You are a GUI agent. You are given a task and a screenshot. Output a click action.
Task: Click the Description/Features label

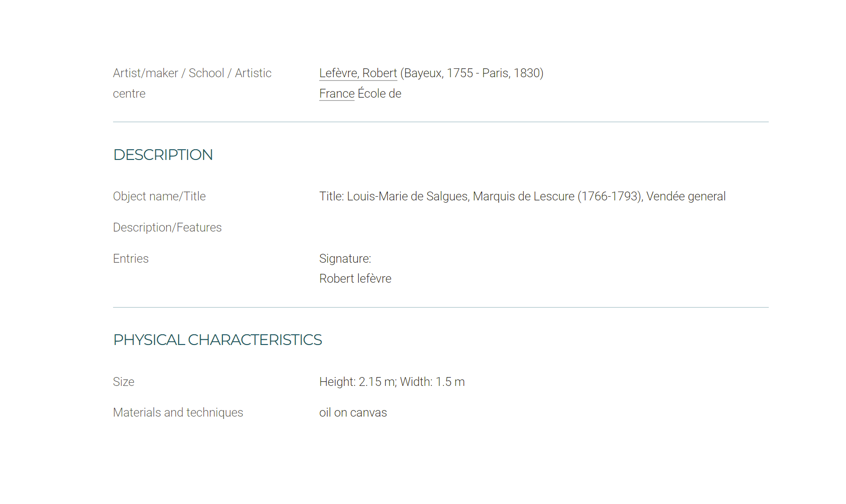(167, 227)
